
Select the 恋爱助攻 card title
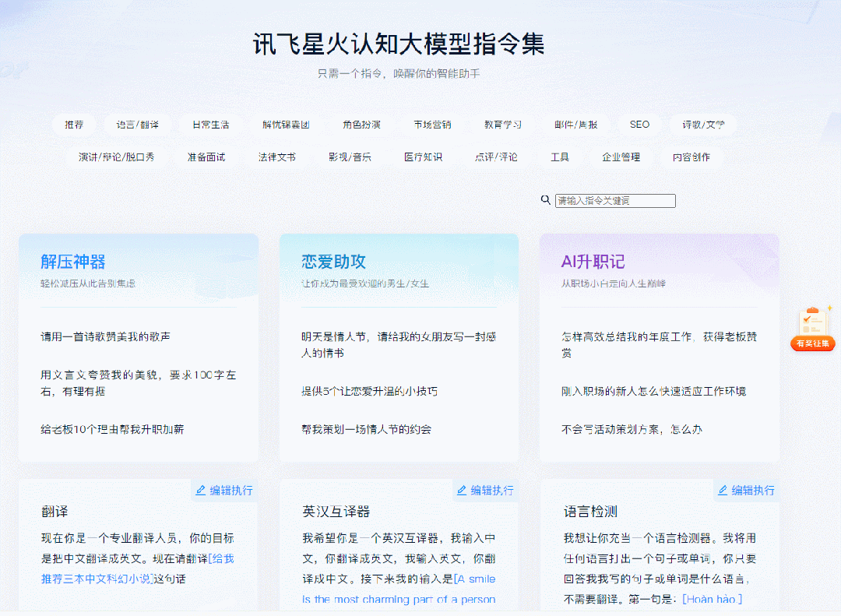pyautogui.click(x=332, y=260)
